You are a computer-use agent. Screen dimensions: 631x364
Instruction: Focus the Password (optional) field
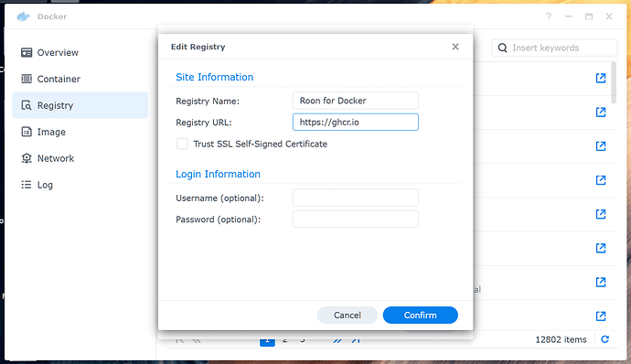[x=356, y=219]
